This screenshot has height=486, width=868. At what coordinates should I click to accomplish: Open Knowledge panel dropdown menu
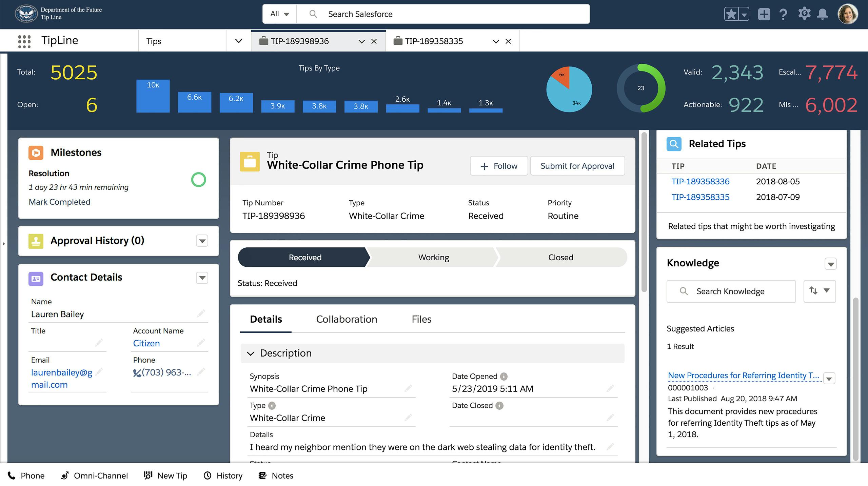pyautogui.click(x=831, y=264)
